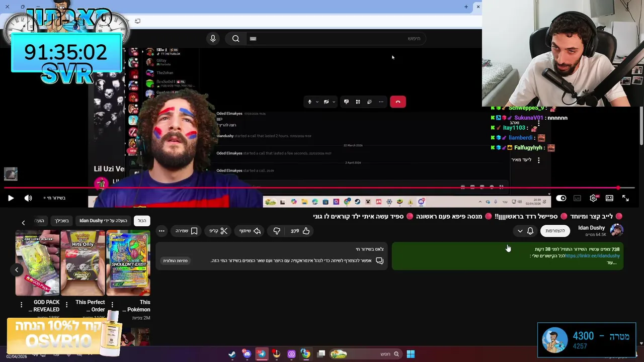The width and height of the screenshot is (644, 362).
Task: Toggle camera in the Discord call bar
Action: click(326, 102)
